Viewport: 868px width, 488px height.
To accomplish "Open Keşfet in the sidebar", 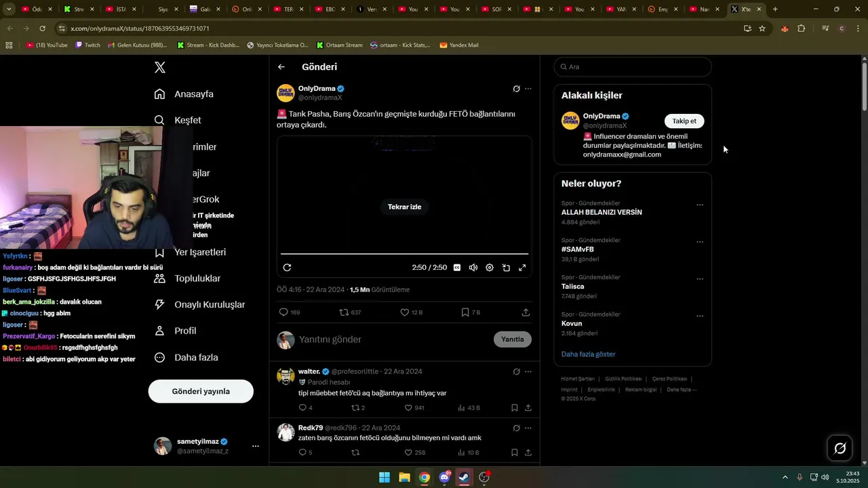I will coord(178,120).
